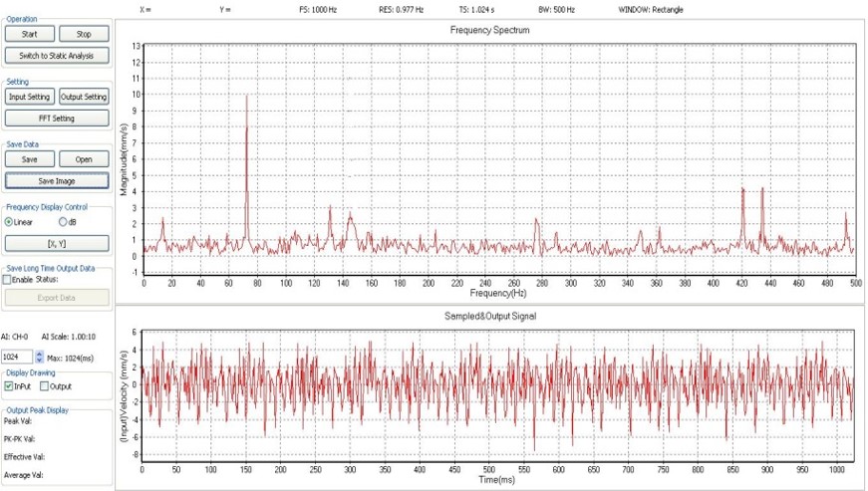This screenshot has height=491, width=868.
Task: Click the Start button
Action: (x=30, y=34)
